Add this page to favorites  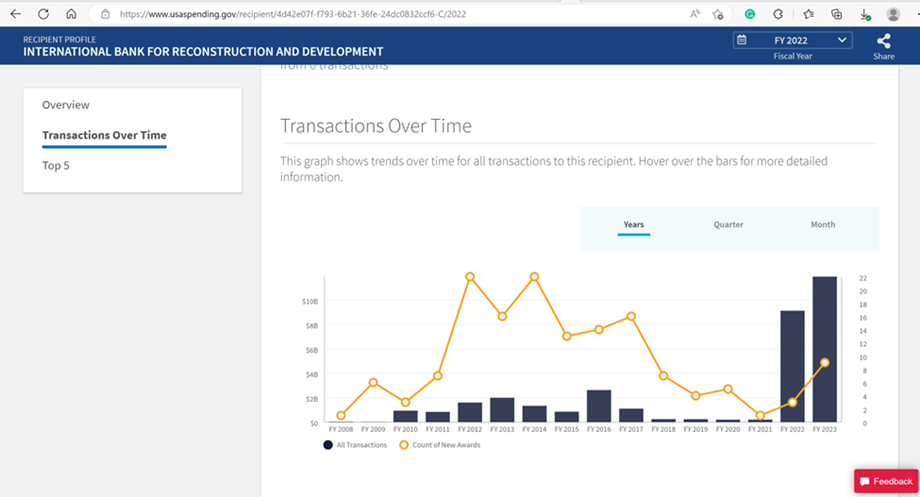[x=718, y=14]
